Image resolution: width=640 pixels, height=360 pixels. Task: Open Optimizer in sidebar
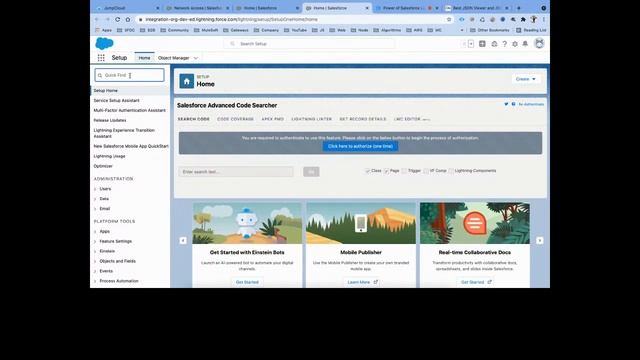pos(103,166)
